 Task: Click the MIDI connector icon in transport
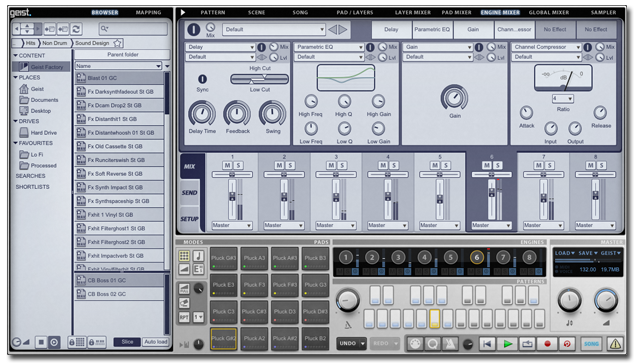(415, 344)
